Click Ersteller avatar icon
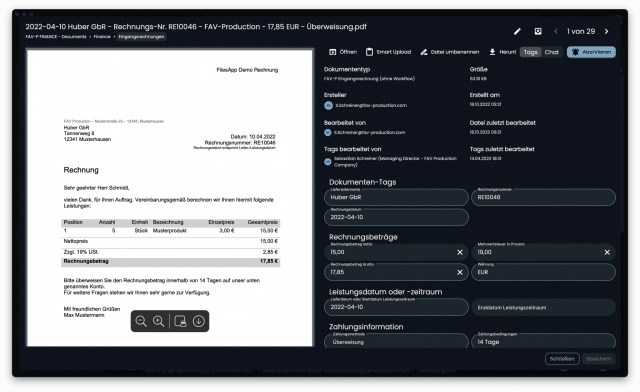The width and height of the screenshot is (640, 392). tap(328, 105)
